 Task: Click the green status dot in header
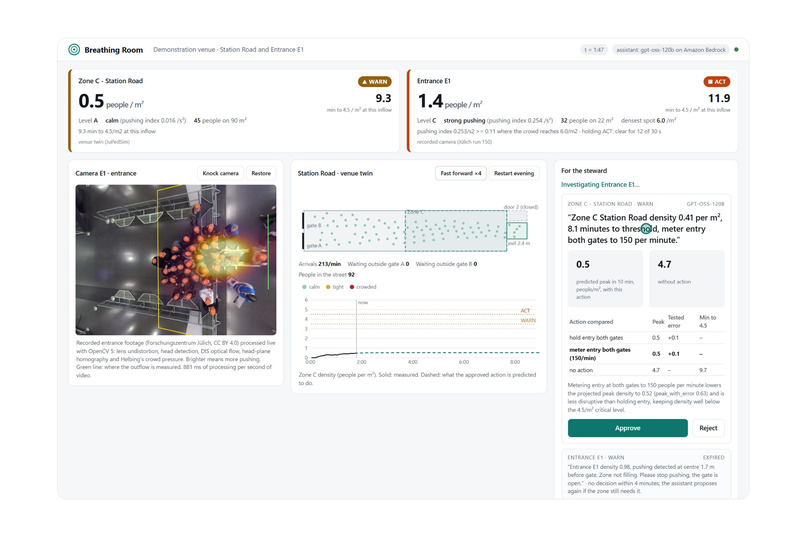click(x=736, y=50)
